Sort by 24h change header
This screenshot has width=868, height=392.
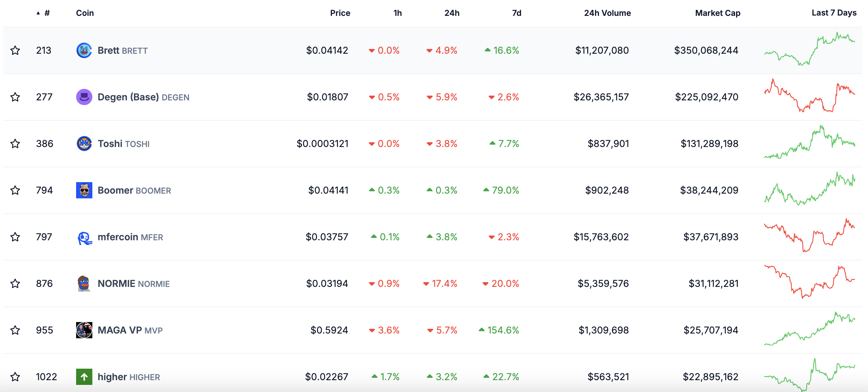tap(452, 13)
